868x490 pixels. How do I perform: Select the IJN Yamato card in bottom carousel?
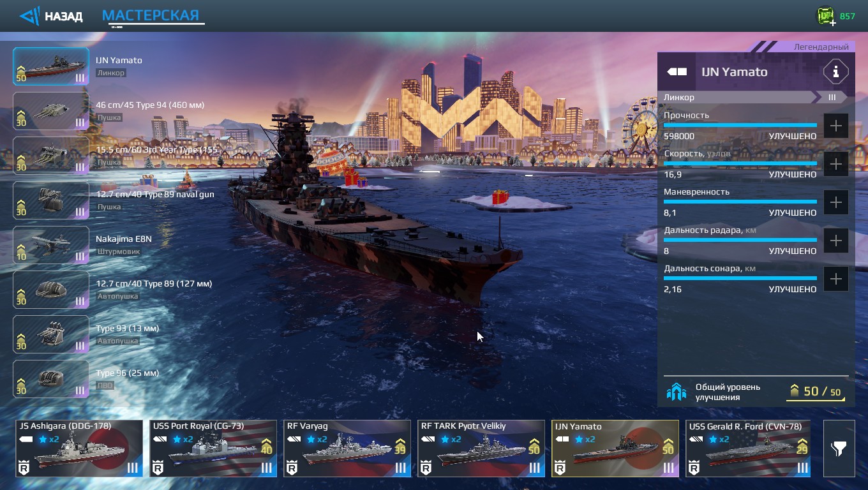(x=615, y=449)
